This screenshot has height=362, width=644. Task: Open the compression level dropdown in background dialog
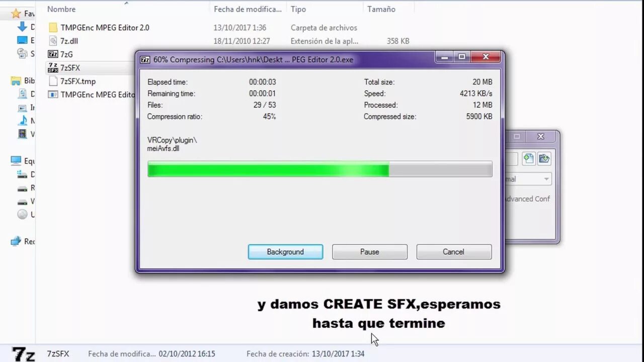coord(546,178)
